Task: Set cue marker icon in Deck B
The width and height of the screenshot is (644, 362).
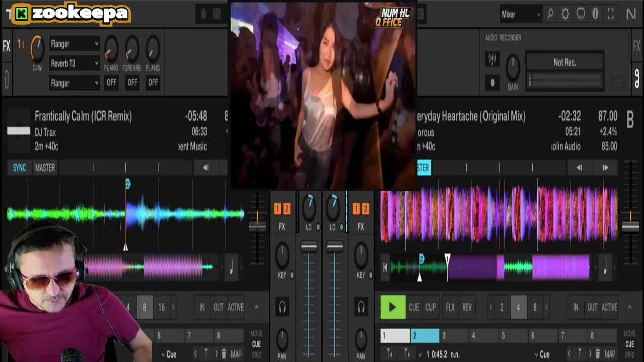Action: (x=580, y=354)
